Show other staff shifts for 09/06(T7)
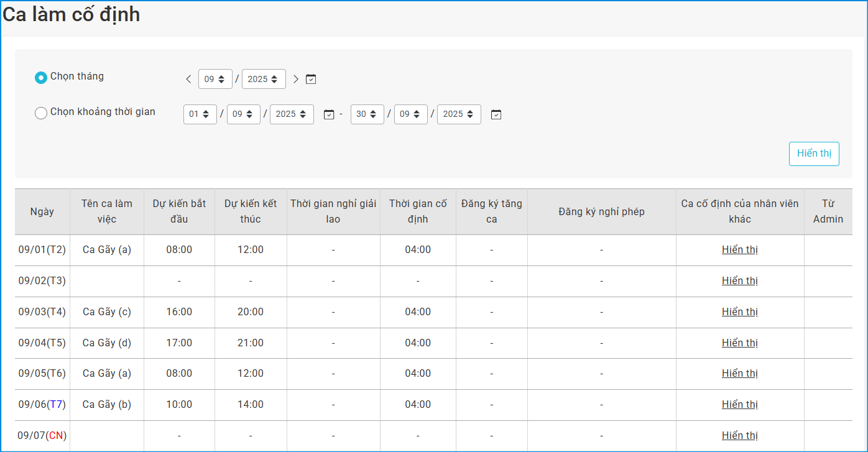This screenshot has width=868, height=452. coord(740,405)
